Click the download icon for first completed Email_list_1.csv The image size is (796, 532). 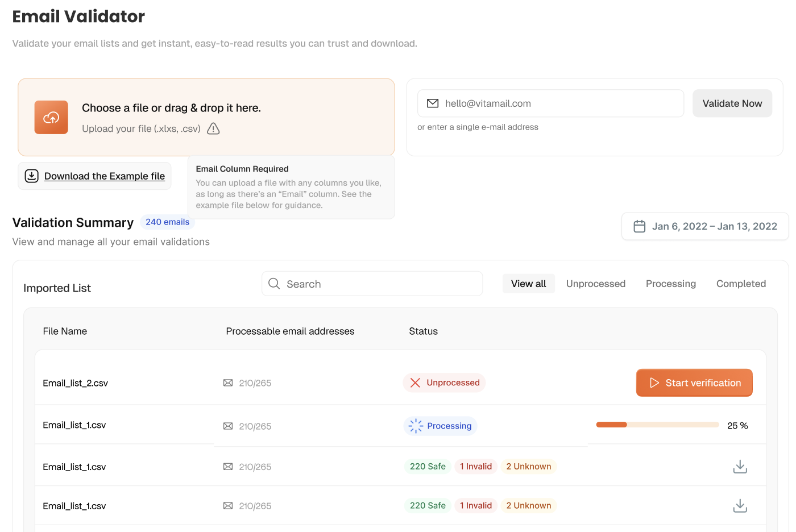pos(740,466)
